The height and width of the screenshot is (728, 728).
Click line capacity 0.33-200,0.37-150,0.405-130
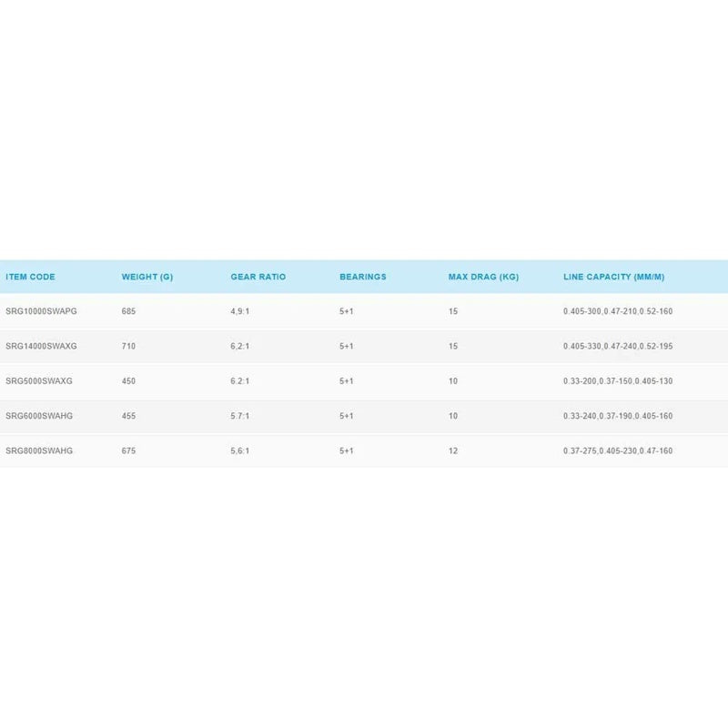tap(618, 380)
